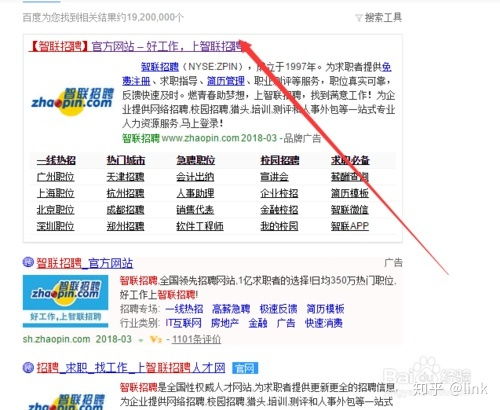Open 1101条评价 reviews link

pyautogui.click(x=196, y=339)
